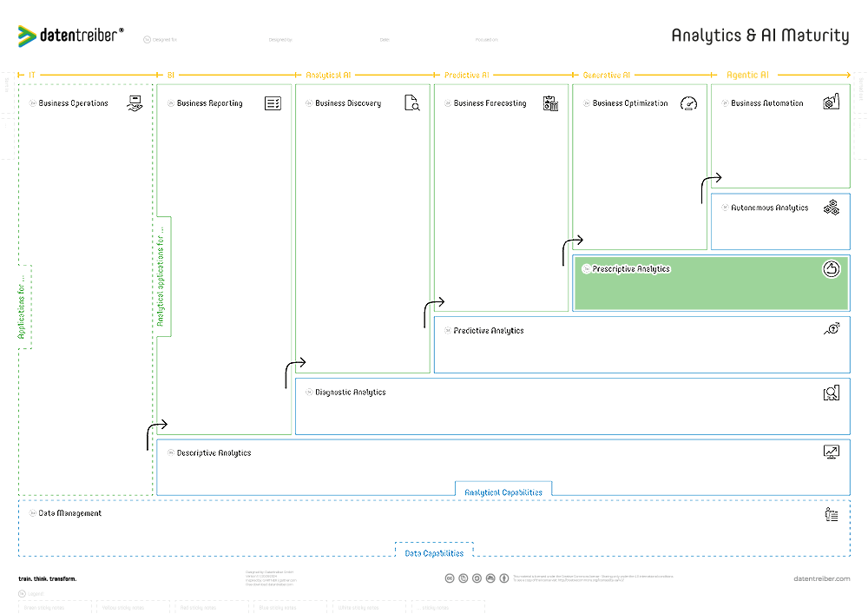
Task: Select the IT stage label
Action: pyautogui.click(x=31, y=75)
